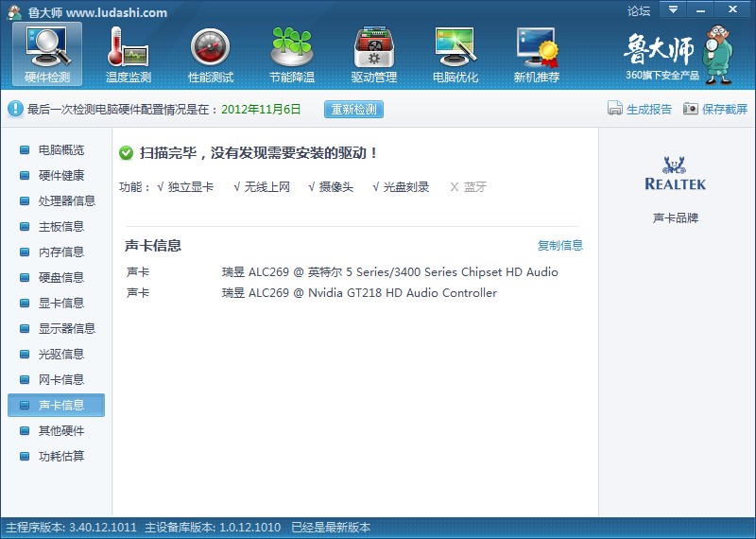Click the 已经是最新版本 status text
Viewport: 756px width, 539px height.
(x=331, y=527)
